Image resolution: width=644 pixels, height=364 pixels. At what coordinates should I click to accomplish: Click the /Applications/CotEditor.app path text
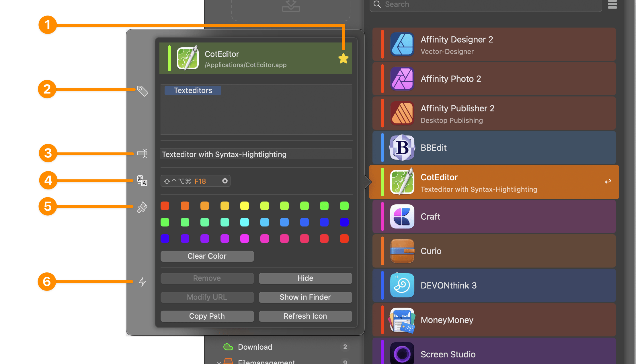point(245,65)
